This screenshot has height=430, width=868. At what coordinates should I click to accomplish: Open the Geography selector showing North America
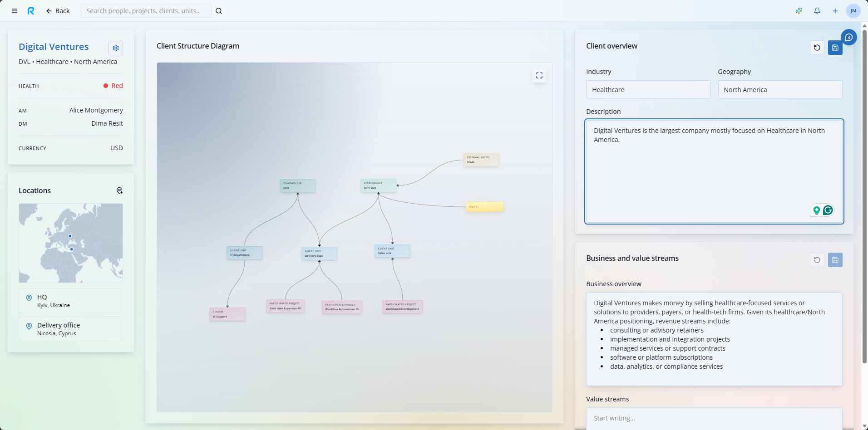coord(779,89)
